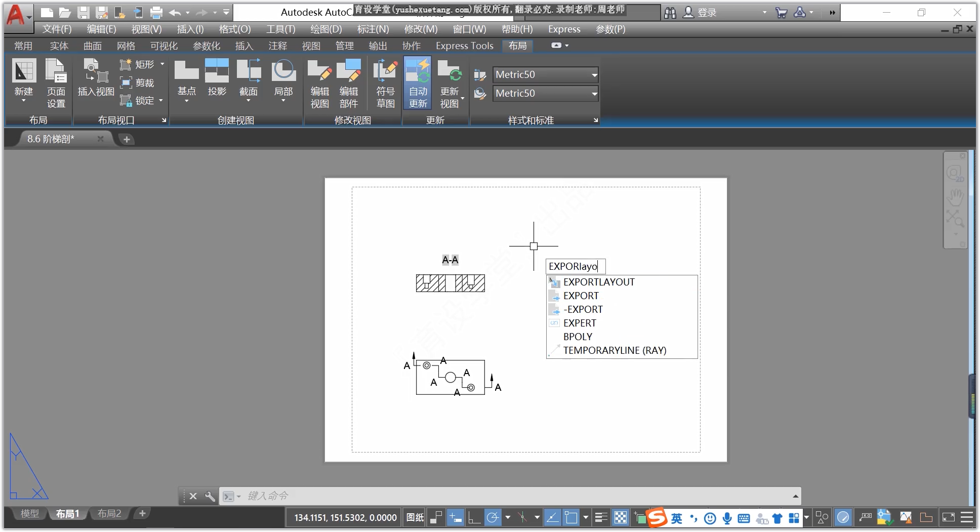Add a new drawing tab with plus button

pyautogui.click(x=127, y=139)
